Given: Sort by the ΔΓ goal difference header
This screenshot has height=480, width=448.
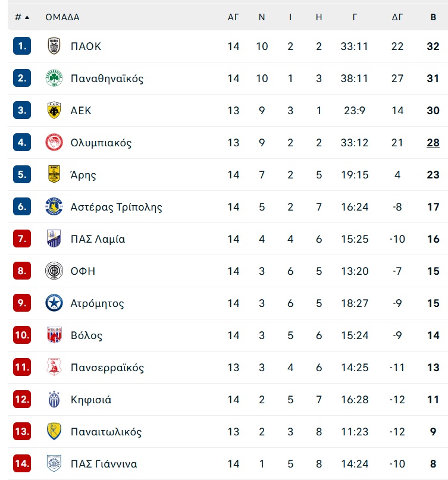Looking at the screenshot, I should [x=397, y=17].
